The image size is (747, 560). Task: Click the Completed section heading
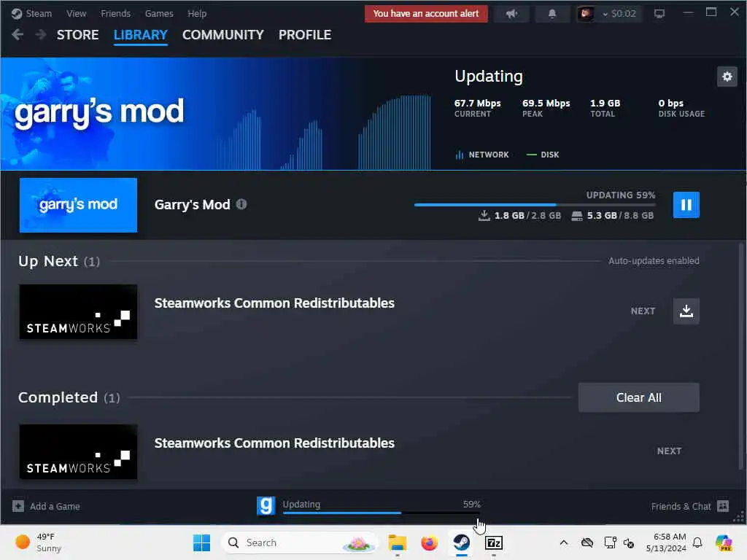tap(69, 397)
